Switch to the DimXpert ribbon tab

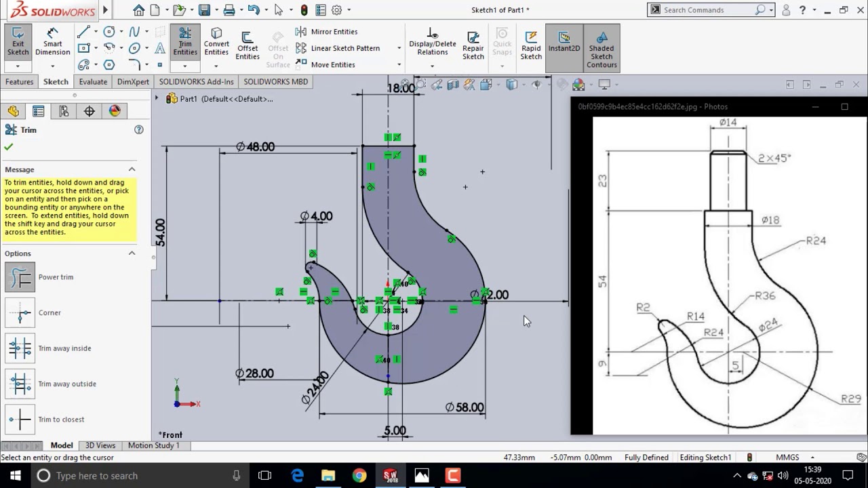click(x=133, y=81)
